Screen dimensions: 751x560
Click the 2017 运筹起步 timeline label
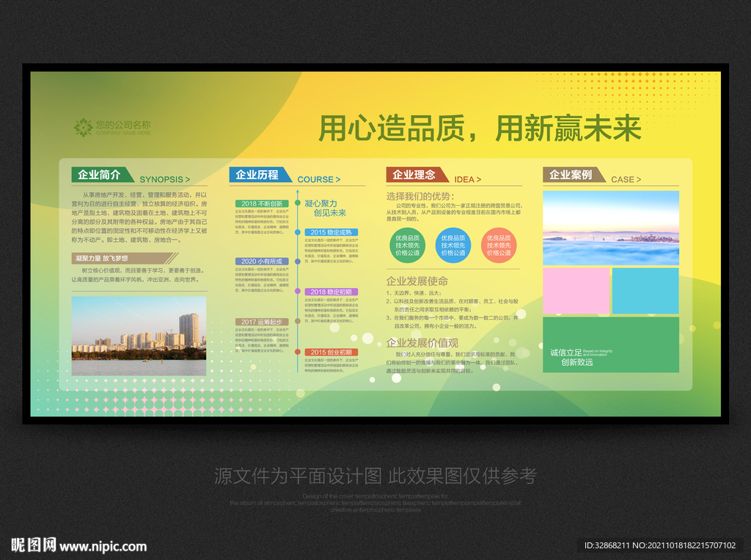tap(262, 322)
